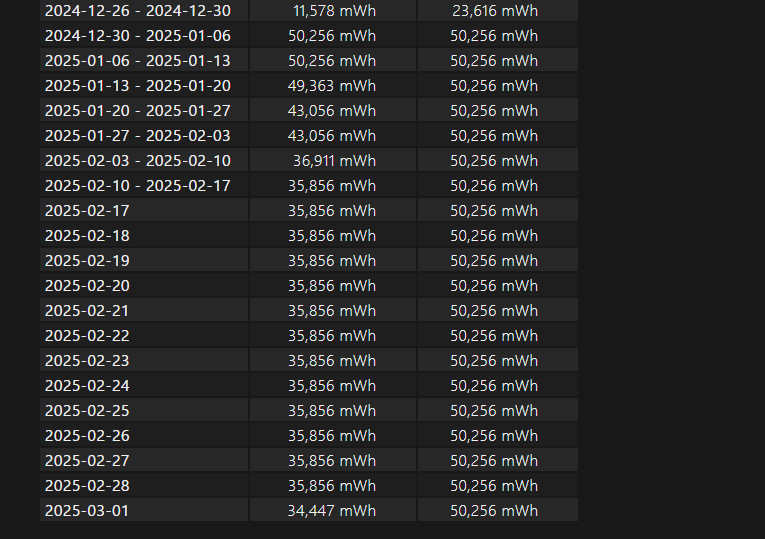Click the 23,616 mWh design capacity value
This screenshot has width=765, height=539.
(494, 10)
